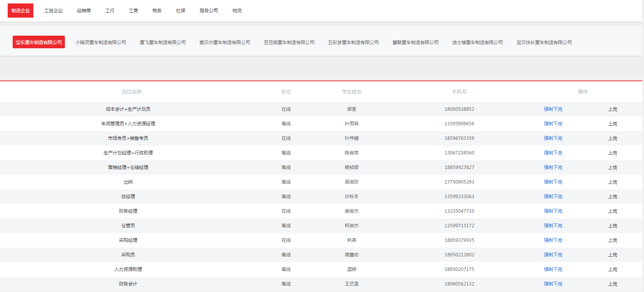644x292 pixels.
Task: Switch to the 工贸企业 tab
Action: click(53, 11)
